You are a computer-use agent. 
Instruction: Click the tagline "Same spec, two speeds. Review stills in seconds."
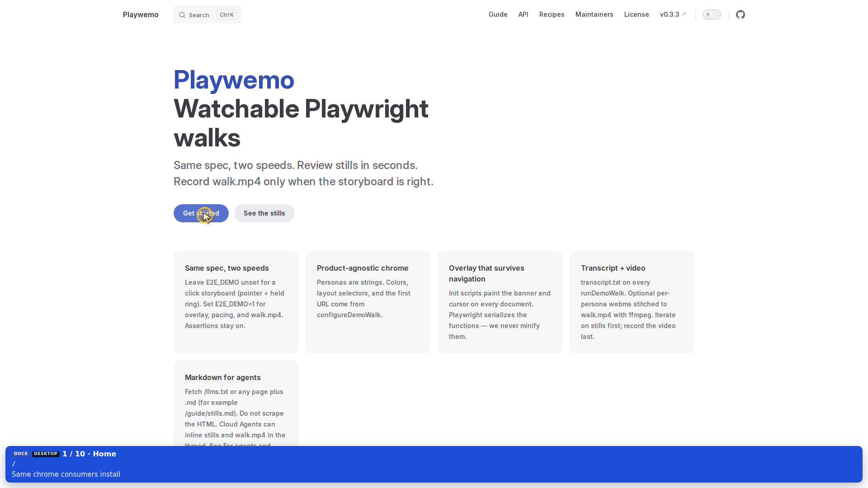(296, 165)
